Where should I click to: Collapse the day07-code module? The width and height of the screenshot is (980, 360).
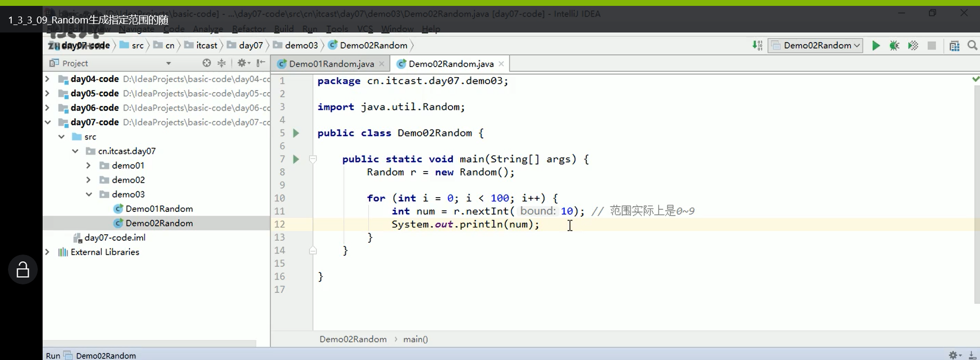coord(47,122)
